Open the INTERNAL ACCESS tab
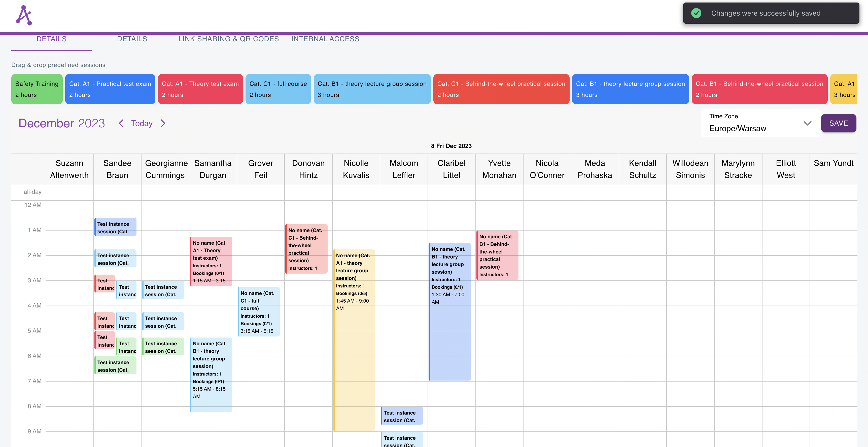868x447 pixels. 326,39
